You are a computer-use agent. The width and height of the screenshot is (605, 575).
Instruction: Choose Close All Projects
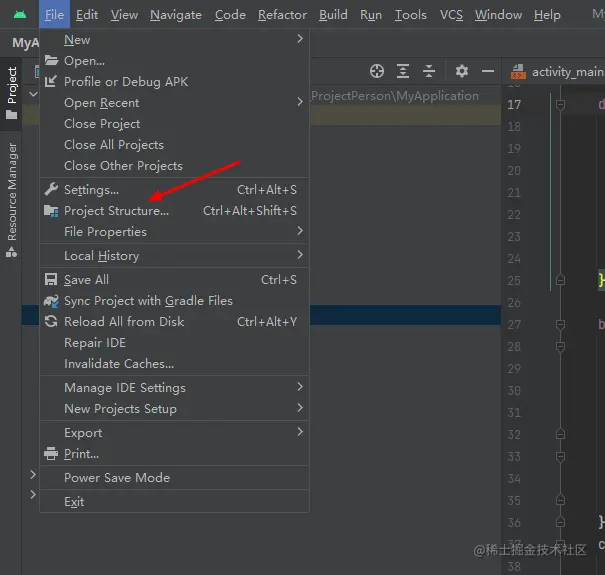click(174, 145)
